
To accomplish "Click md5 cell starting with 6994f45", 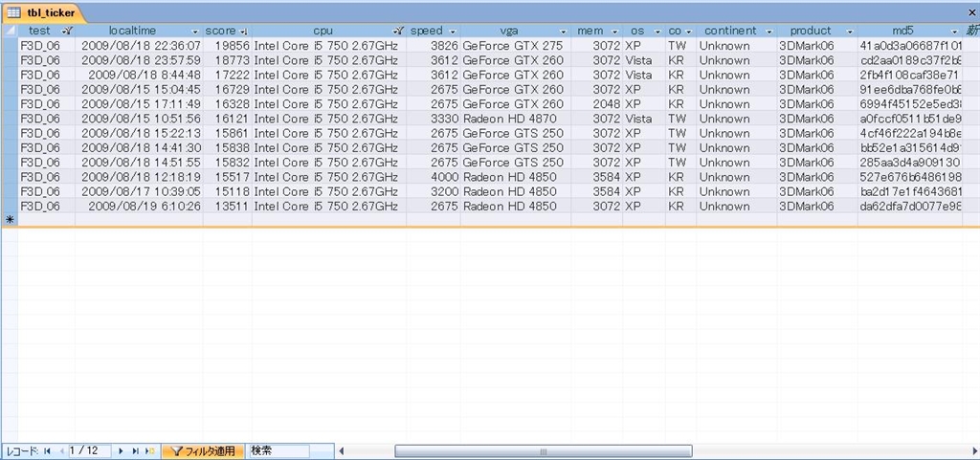I will coord(910,104).
